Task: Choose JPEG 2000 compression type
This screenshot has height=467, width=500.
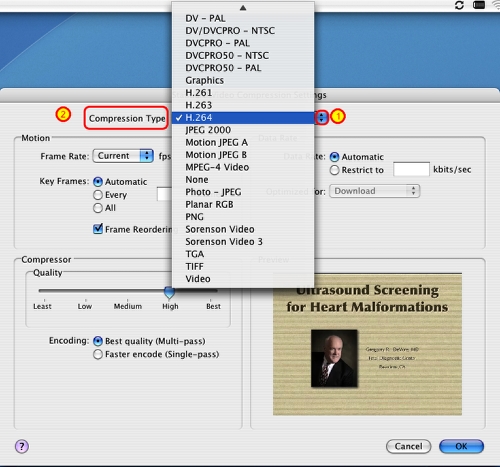Action: [x=243, y=130]
